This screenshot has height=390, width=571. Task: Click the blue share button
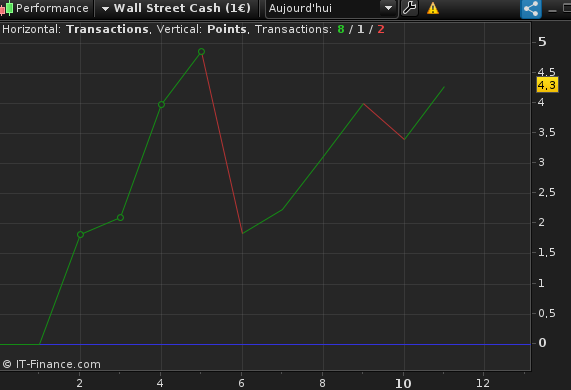click(531, 9)
